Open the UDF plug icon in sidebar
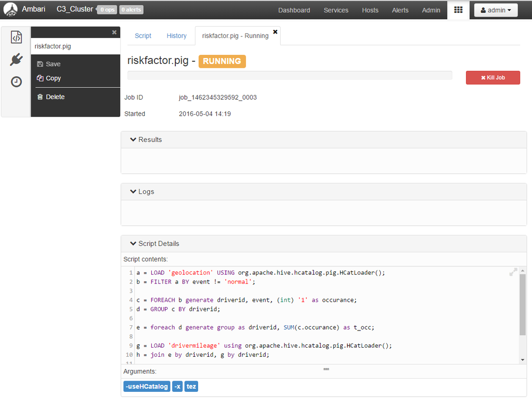Image resolution: width=532 pixels, height=402 pixels. point(17,60)
